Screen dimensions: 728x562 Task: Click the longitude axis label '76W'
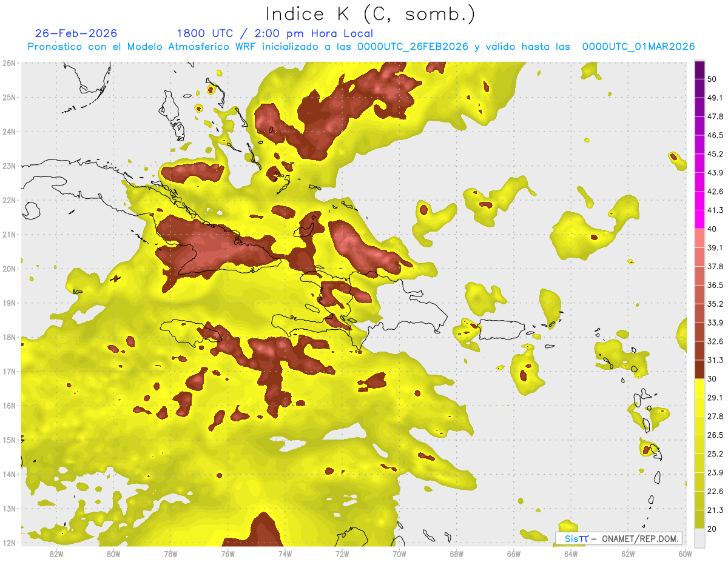[x=227, y=554]
